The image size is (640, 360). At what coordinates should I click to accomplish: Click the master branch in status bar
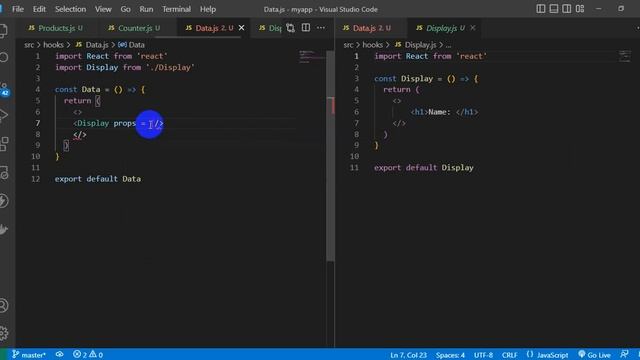[x=29, y=355]
